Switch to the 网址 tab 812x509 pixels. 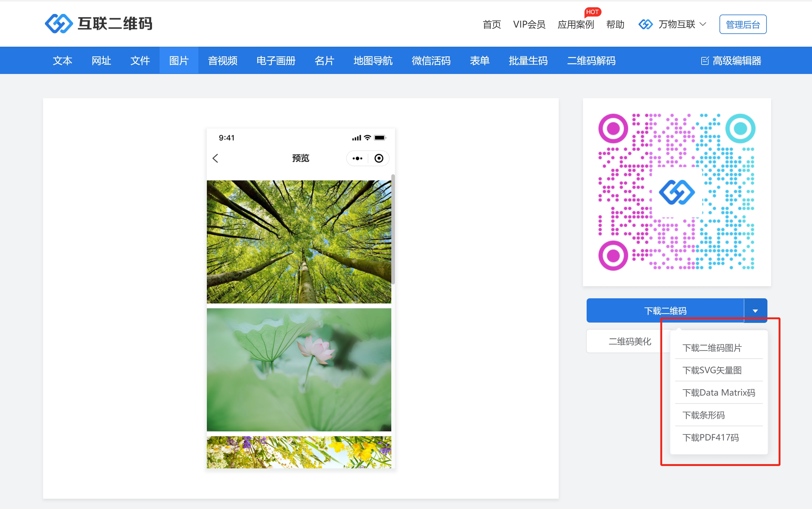coord(101,61)
